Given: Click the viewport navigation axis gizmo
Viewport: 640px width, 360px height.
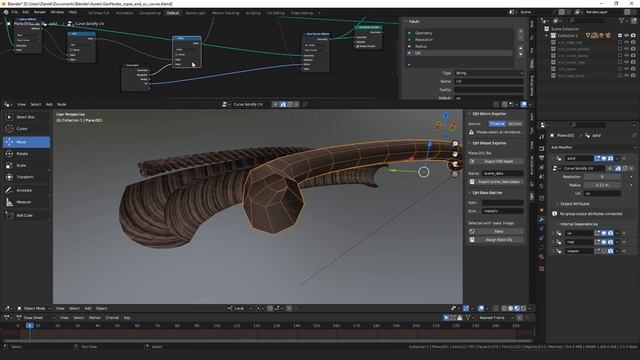Looking at the screenshot, I should coord(445,124).
